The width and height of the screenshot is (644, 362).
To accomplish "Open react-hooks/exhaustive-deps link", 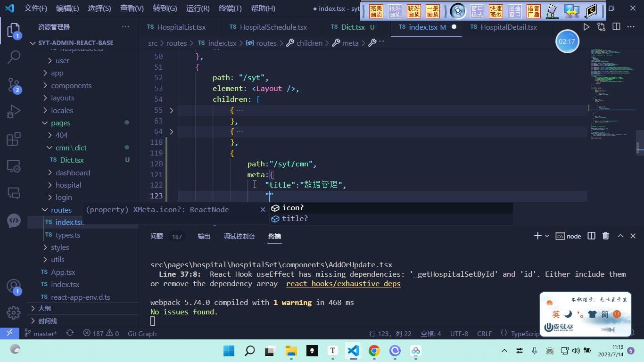I will [x=343, y=284].
